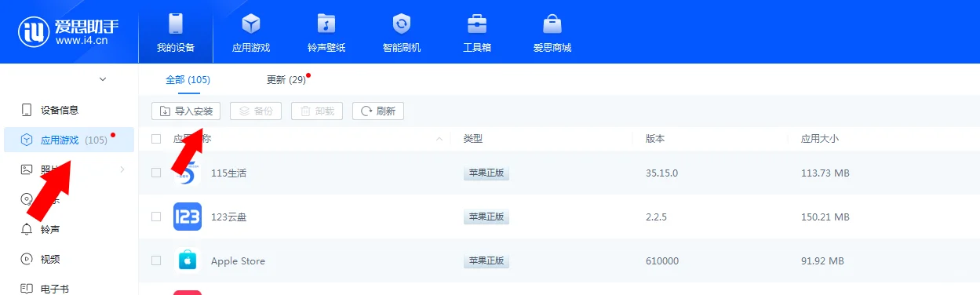Open 工具箱 briefcase icon
This screenshot has height=295, width=980.
tap(477, 24)
